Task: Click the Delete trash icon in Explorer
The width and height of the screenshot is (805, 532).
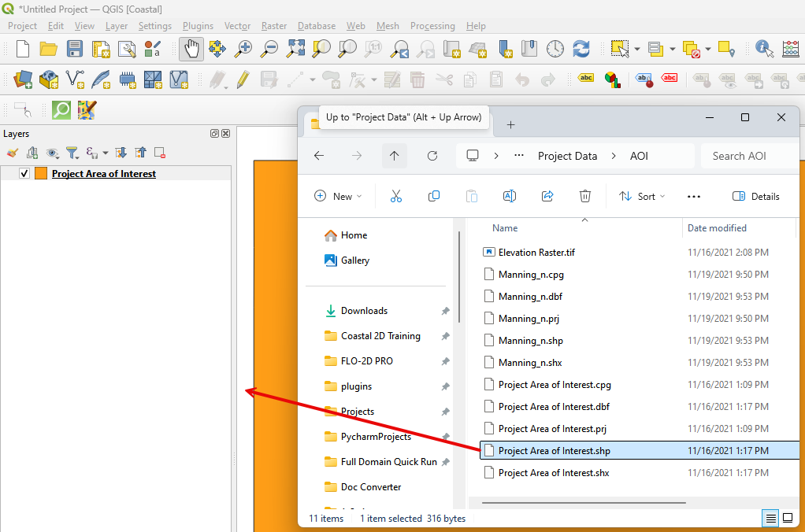Action: pyautogui.click(x=585, y=196)
